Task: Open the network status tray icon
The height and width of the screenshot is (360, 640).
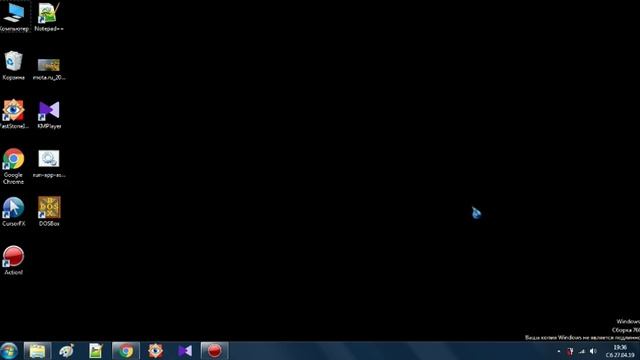Action: (x=582, y=351)
